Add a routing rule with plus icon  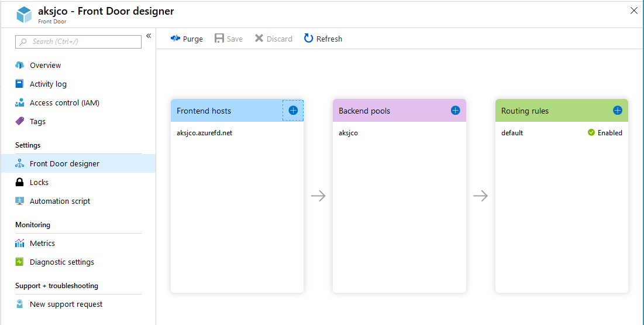coord(617,110)
